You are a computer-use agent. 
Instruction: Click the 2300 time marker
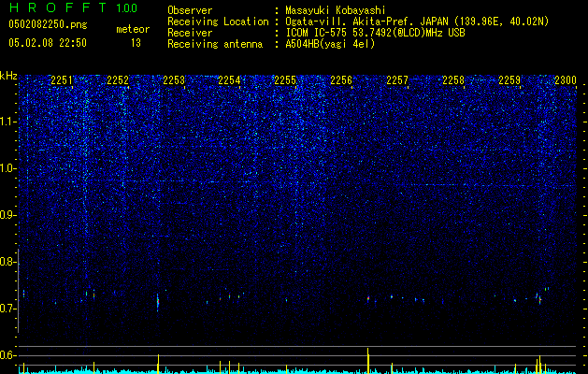coord(566,80)
